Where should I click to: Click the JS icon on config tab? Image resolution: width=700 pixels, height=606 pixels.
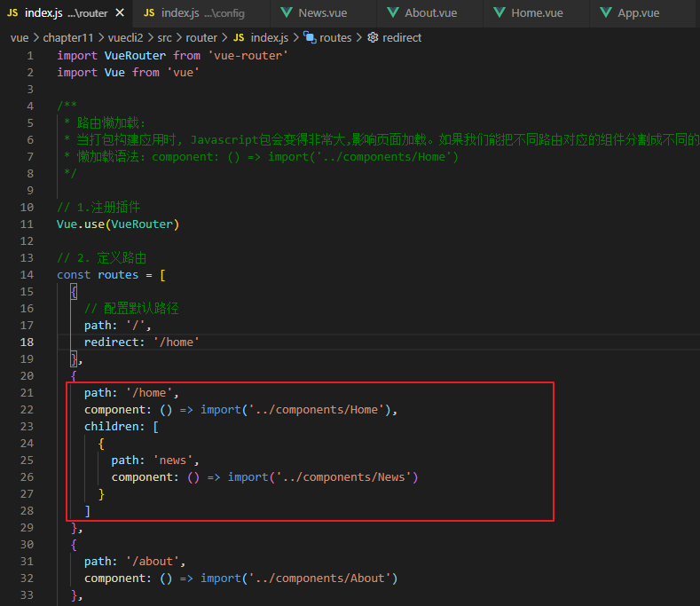149,13
